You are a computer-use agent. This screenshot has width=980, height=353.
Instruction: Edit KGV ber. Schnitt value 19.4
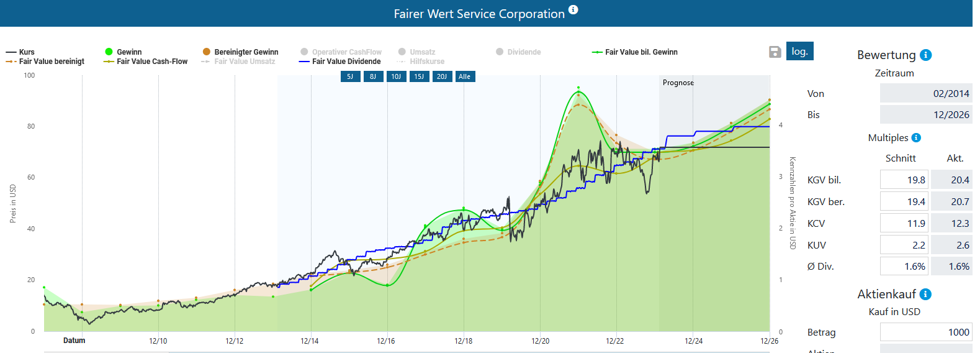[904, 201]
